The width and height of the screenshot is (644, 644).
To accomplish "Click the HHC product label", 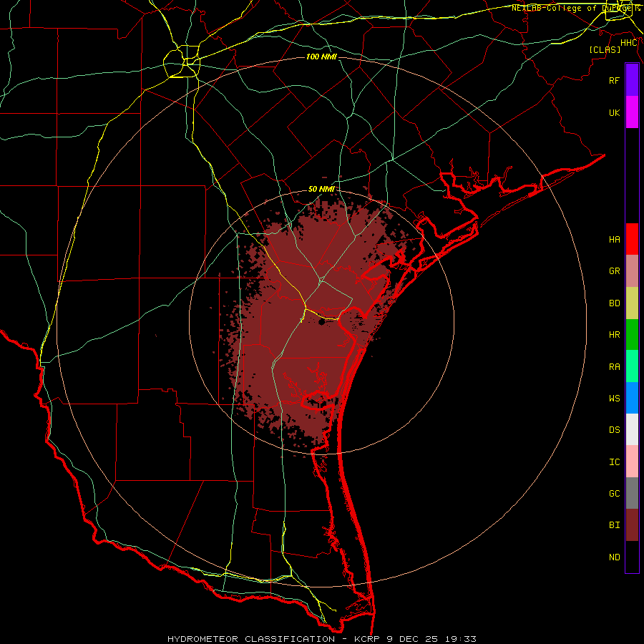I will point(629,43).
